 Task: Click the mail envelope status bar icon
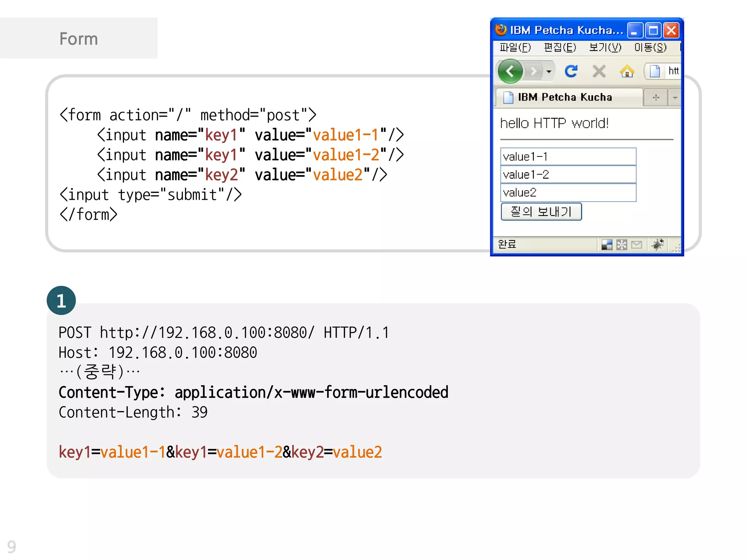[x=636, y=245]
